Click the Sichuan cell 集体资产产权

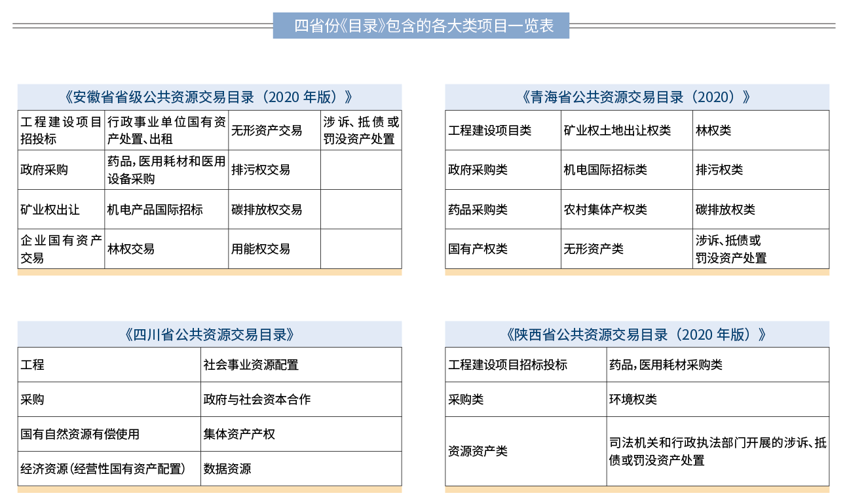(x=301, y=434)
